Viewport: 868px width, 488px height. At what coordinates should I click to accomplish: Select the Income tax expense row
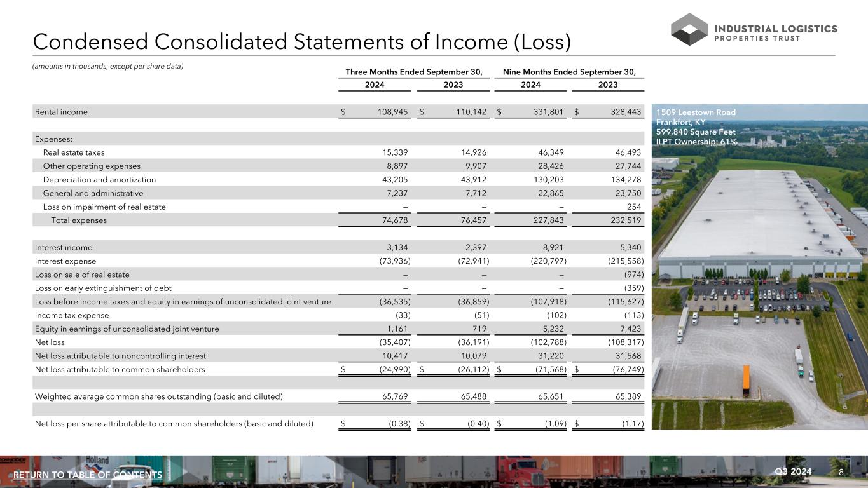(72, 315)
